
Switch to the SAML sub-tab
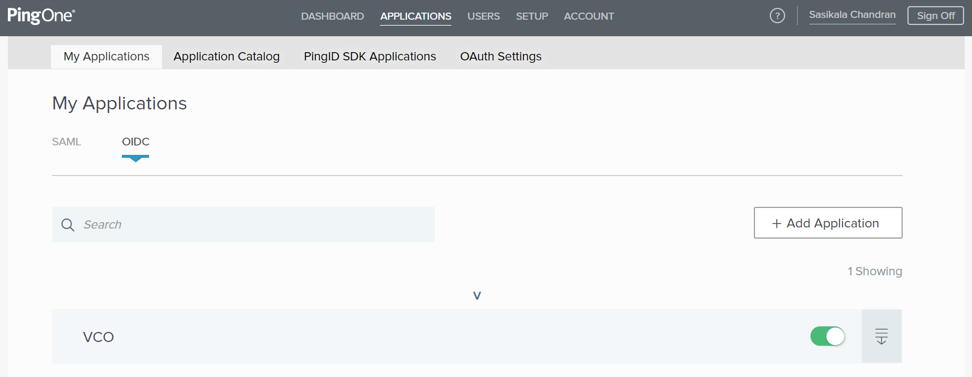click(x=66, y=142)
